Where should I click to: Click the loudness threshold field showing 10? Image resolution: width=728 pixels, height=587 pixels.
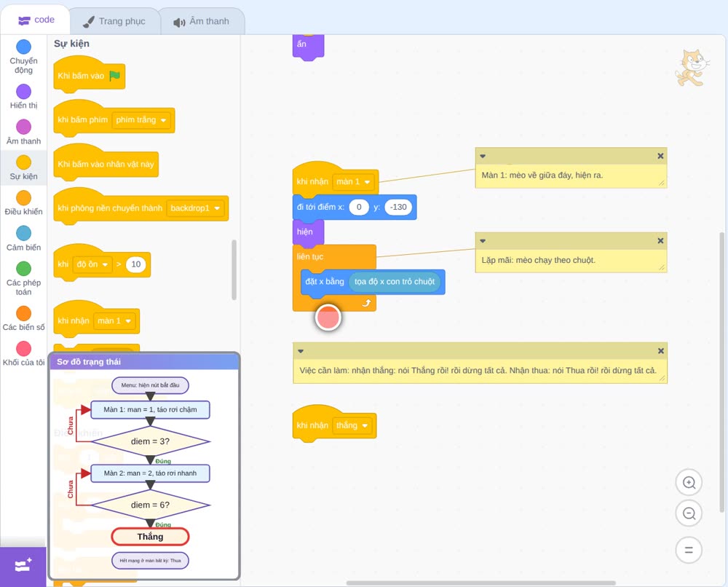[135, 264]
